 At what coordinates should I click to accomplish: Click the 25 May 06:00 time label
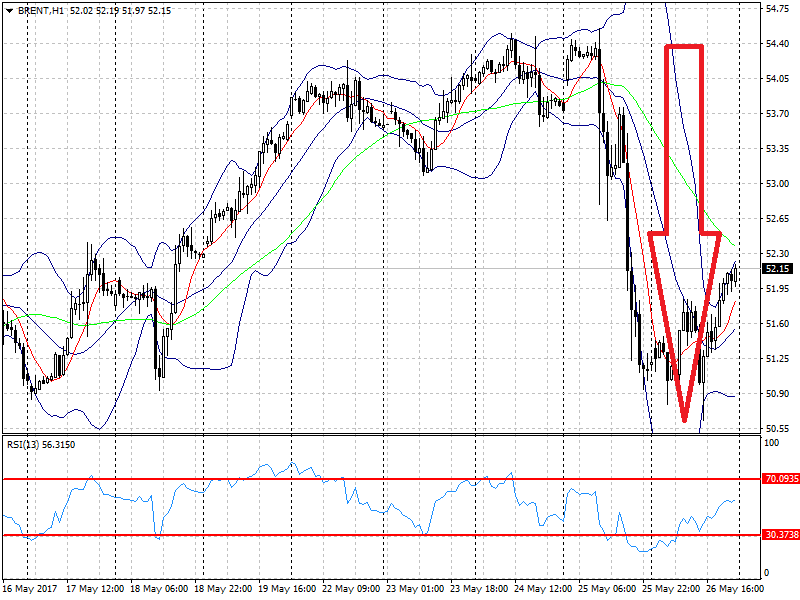coord(607,588)
